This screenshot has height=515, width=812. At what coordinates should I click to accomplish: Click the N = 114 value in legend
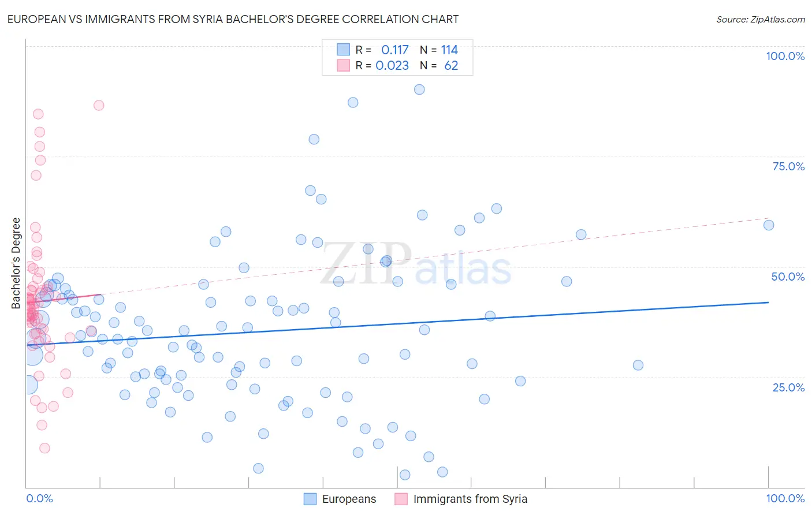439,50
